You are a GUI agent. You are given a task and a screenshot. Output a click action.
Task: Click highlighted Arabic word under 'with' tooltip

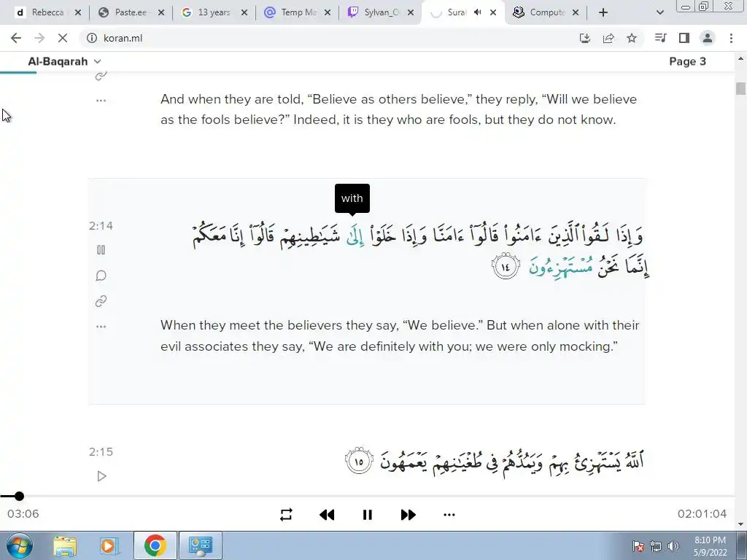(355, 237)
